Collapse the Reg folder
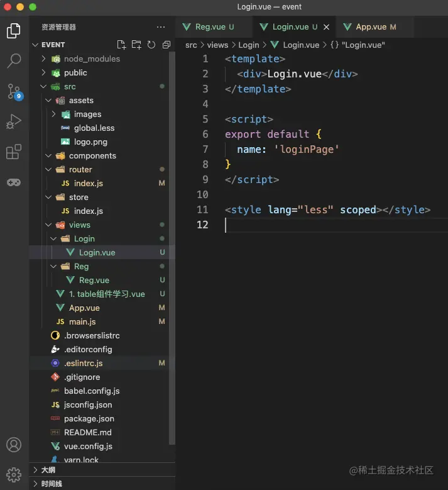448x490 pixels. tap(53, 266)
